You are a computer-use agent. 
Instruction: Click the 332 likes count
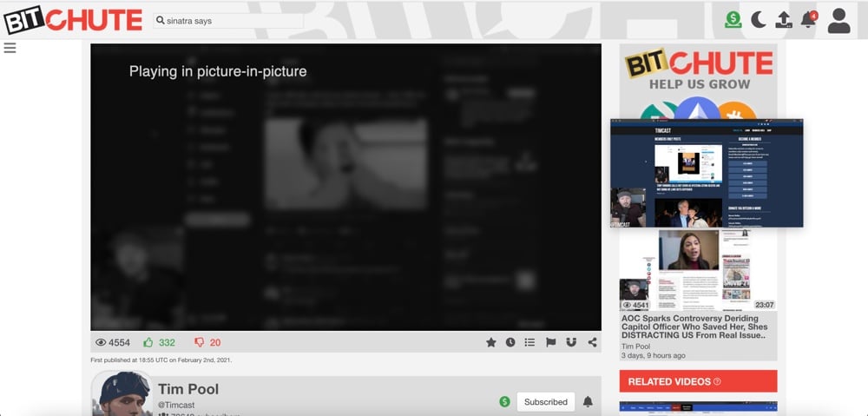coord(167,342)
